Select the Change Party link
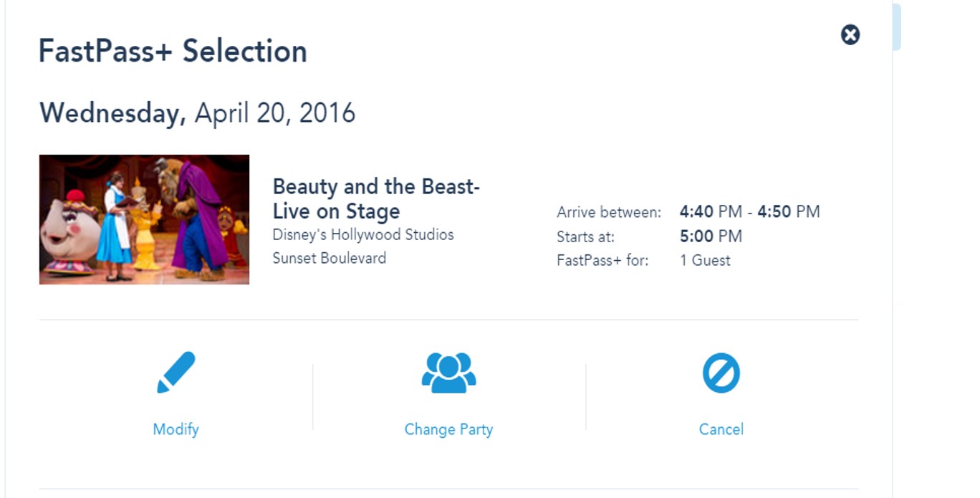The image size is (980, 498). pos(448,429)
